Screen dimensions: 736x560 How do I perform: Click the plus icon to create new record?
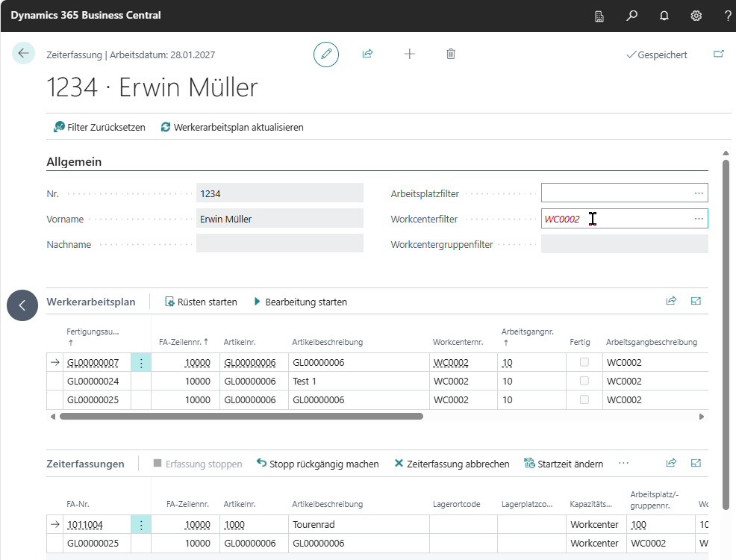tap(409, 54)
